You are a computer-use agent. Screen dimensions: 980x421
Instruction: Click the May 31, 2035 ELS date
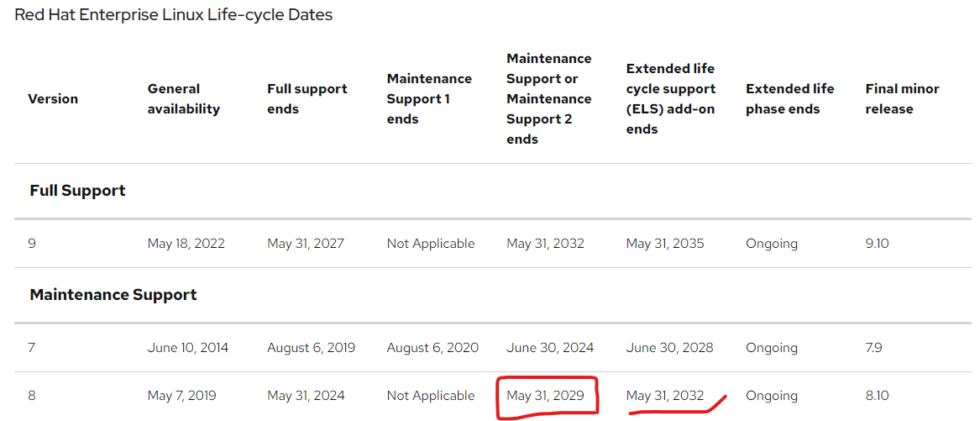coord(665,244)
